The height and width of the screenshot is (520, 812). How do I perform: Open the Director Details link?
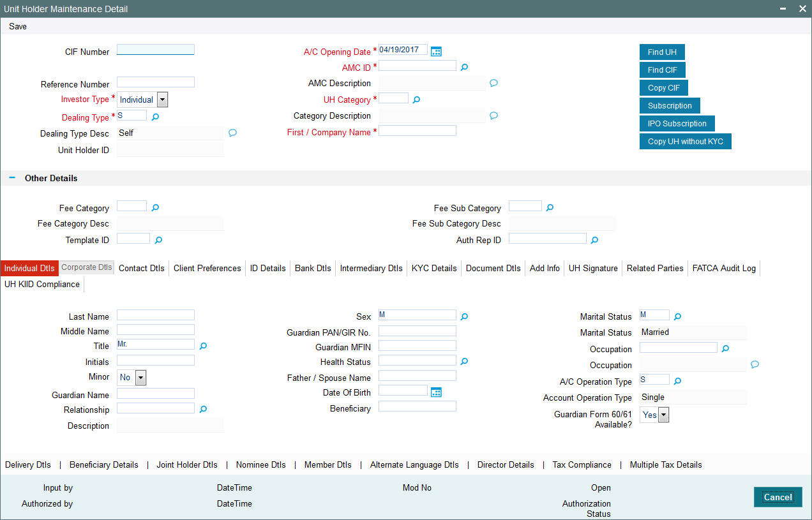tap(506, 464)
